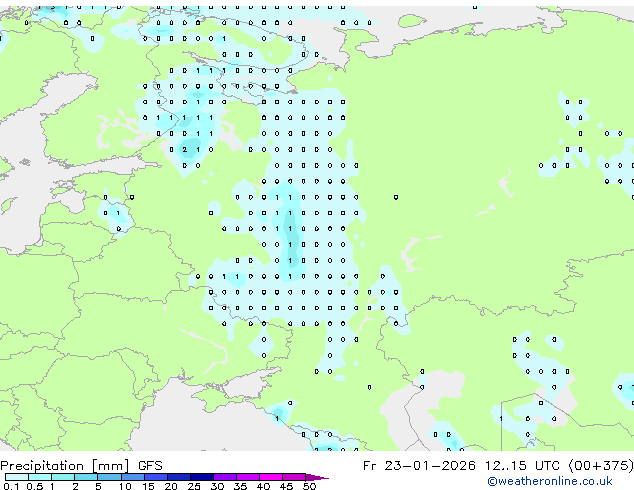This screenshot has height=490, width=634.
Task: Pick the 35–40 mm purple-magenta swatch
Action: 248,477
